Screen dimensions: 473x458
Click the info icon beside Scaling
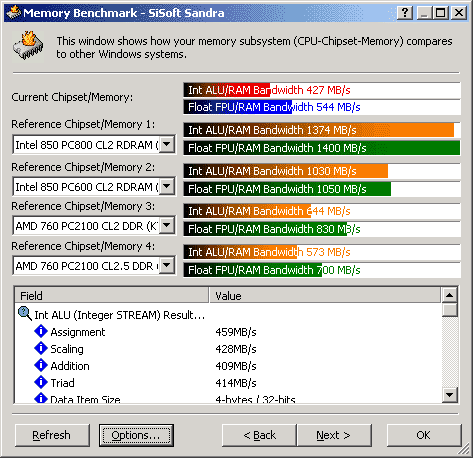(41, 348)
